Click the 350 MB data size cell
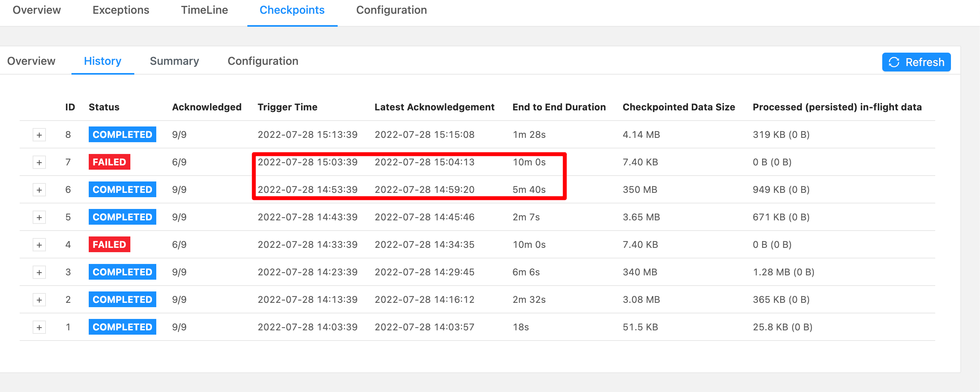 coord(640,190)
